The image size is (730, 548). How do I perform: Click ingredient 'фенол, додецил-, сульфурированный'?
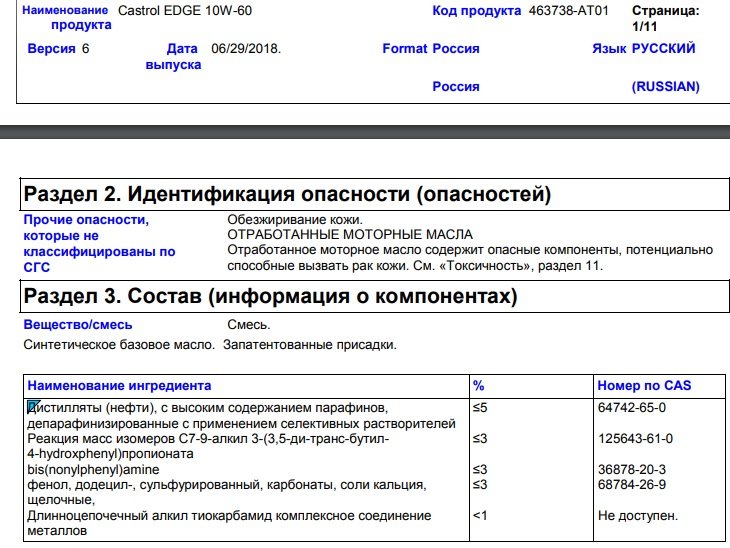[x=145, y=485]
